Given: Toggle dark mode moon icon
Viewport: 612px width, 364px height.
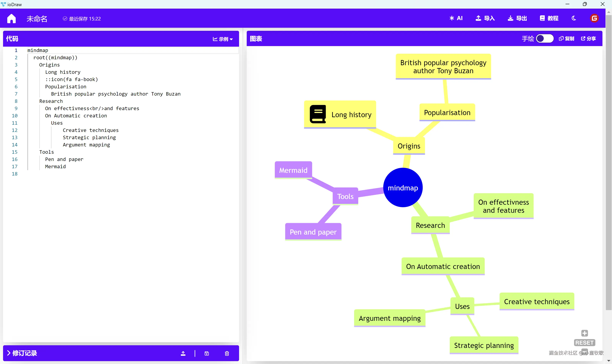Looking at the screenshot, I should [574, 18].
